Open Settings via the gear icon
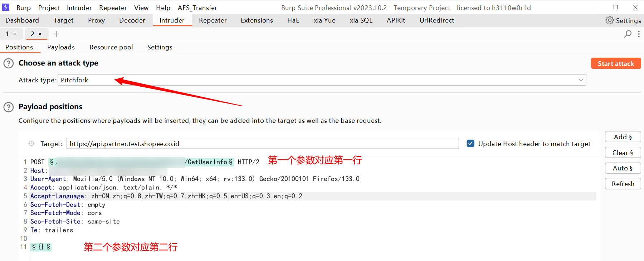The width and height of the screenshot is (644, 261). pos(609,20)
